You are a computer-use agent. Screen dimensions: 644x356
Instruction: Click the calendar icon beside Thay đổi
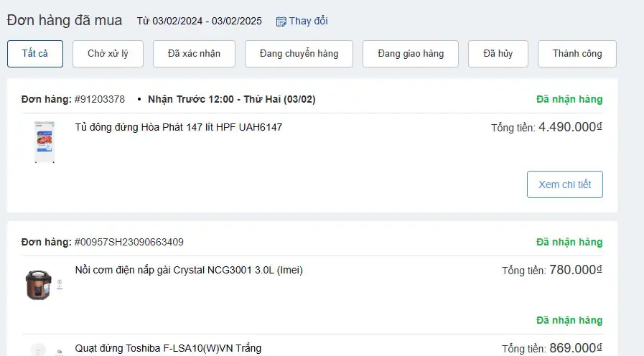click(281, 22)
